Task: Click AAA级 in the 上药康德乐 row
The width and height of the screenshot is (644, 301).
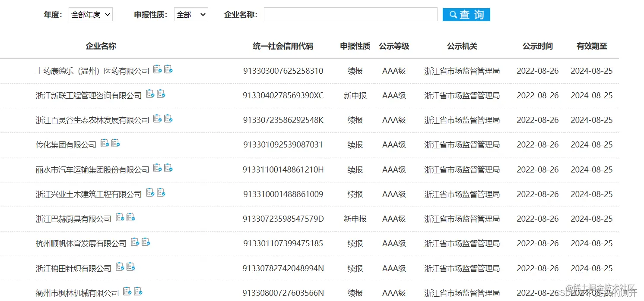Action: coord(394,71)
